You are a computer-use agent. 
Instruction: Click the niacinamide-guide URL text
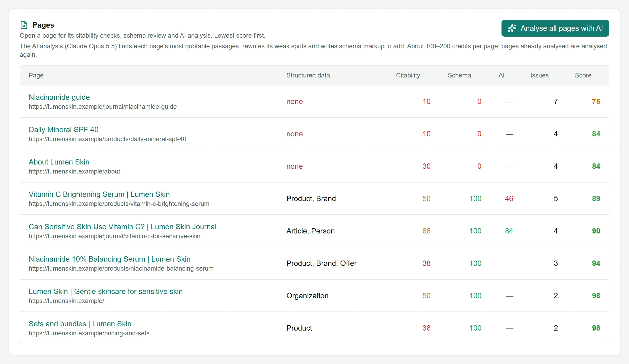point(103,107)
